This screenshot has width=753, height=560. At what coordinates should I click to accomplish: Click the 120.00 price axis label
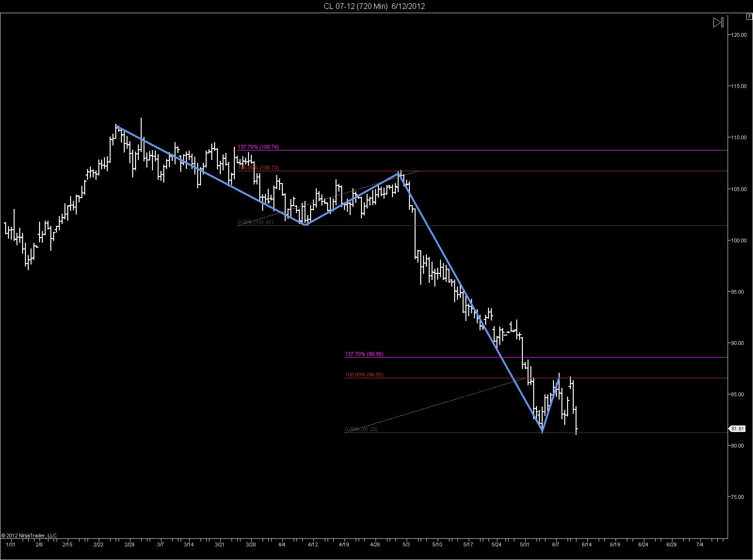click(x=738, y=35)
